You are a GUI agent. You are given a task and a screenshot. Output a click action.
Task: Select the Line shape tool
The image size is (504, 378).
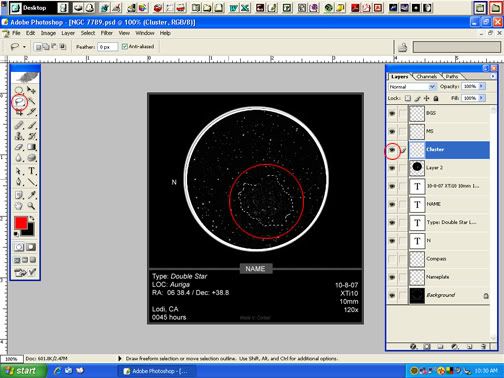tap(31, 182)
